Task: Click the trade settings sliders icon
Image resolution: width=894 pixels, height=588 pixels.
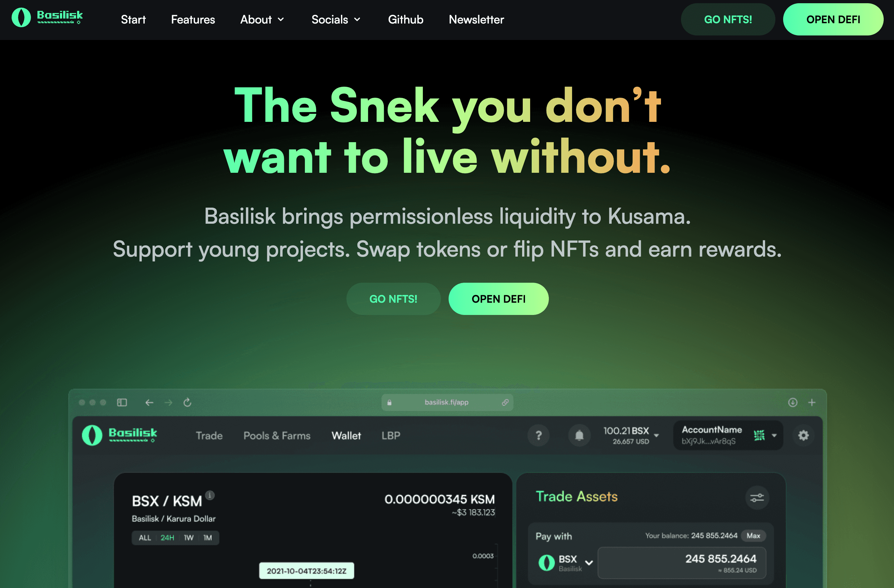Action: [x=757, y=498]
